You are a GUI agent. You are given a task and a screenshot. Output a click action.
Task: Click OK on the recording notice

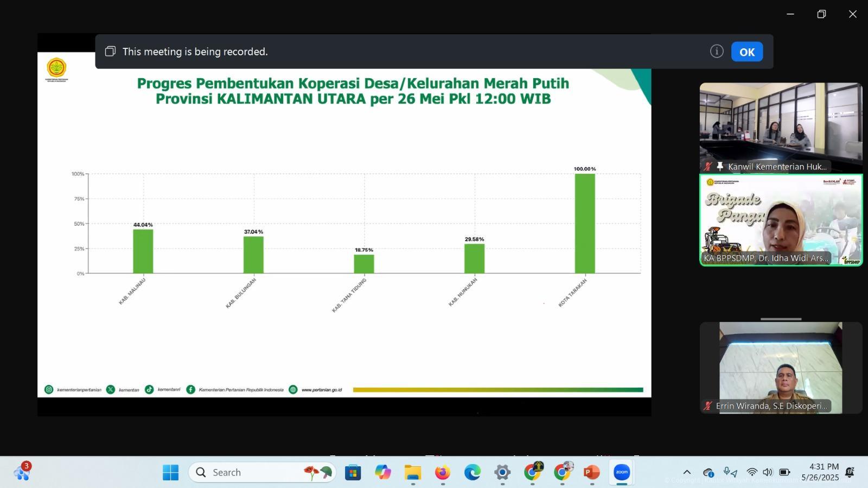pyautogui.click(x=746, y=52)
